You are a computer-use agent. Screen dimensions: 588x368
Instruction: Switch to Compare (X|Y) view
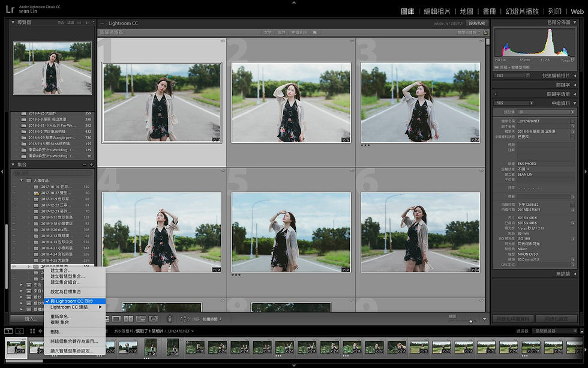coord(128,319)
